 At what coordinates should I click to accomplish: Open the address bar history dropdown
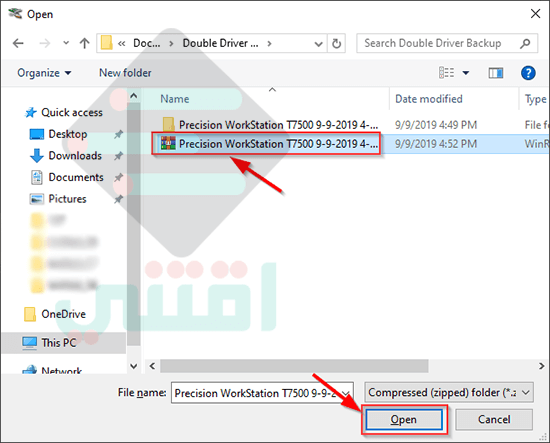click(318, 43)
